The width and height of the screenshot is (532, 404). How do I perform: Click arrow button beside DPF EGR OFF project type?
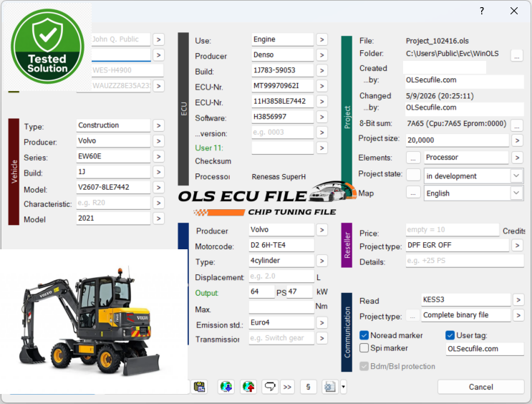(517, 245)
